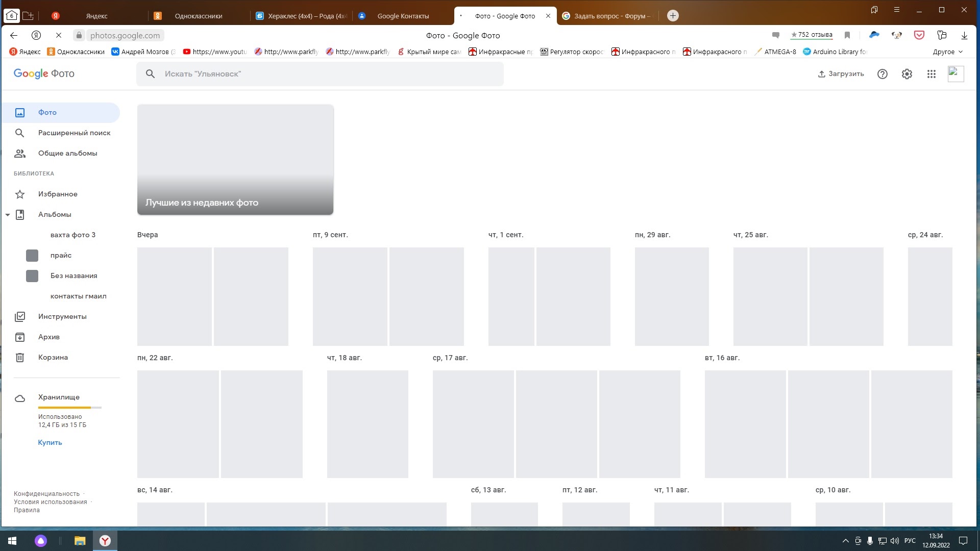
Task: Close the Фото - Google Фото tab
Action: click(x=548, y=16)
